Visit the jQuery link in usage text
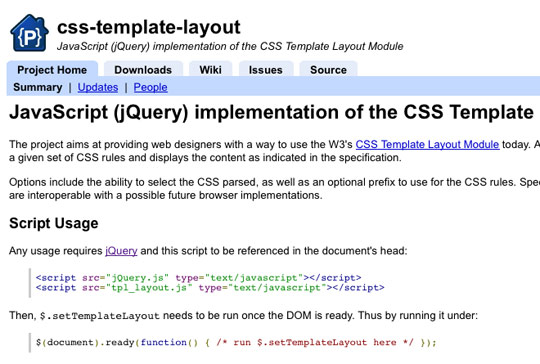Screen dimensions: 540x364 coord(121,251)
